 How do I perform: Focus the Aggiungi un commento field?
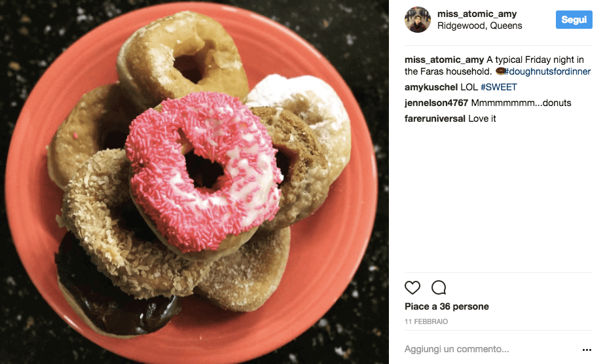tap(490, 350)
